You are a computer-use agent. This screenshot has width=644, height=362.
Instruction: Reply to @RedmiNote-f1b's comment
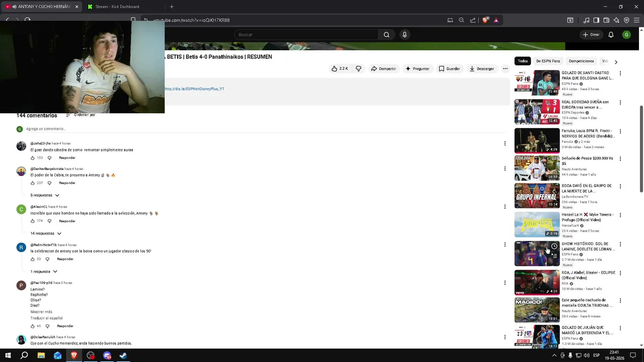click(65, 259)
